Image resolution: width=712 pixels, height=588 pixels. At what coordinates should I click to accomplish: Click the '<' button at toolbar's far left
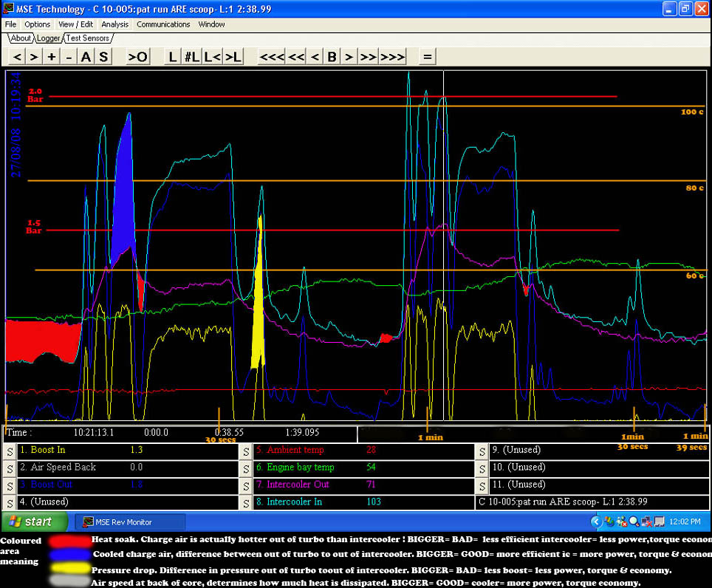tap(17, 57)
